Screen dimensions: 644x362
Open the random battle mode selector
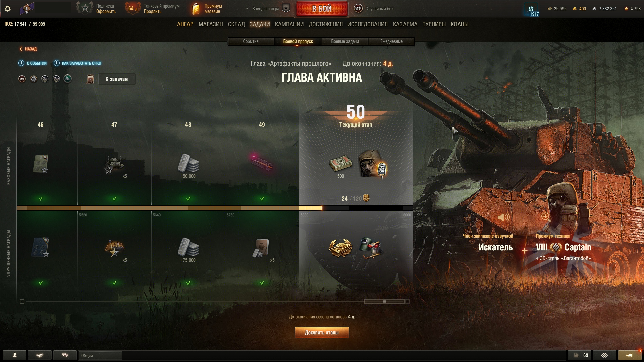point(374,9)
